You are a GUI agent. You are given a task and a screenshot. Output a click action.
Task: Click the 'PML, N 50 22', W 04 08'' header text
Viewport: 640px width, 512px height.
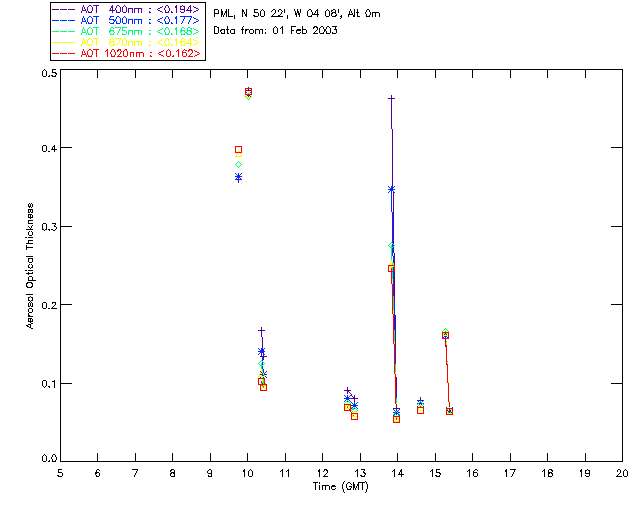(278, 14)
